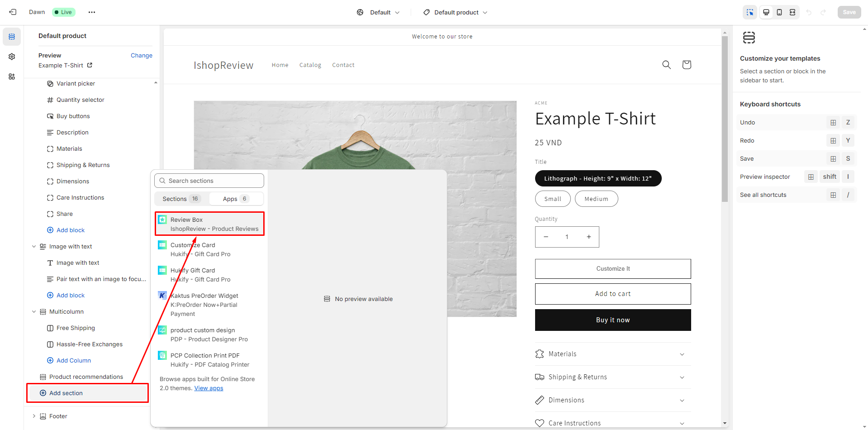Click Add block under Share

[66, 230]
